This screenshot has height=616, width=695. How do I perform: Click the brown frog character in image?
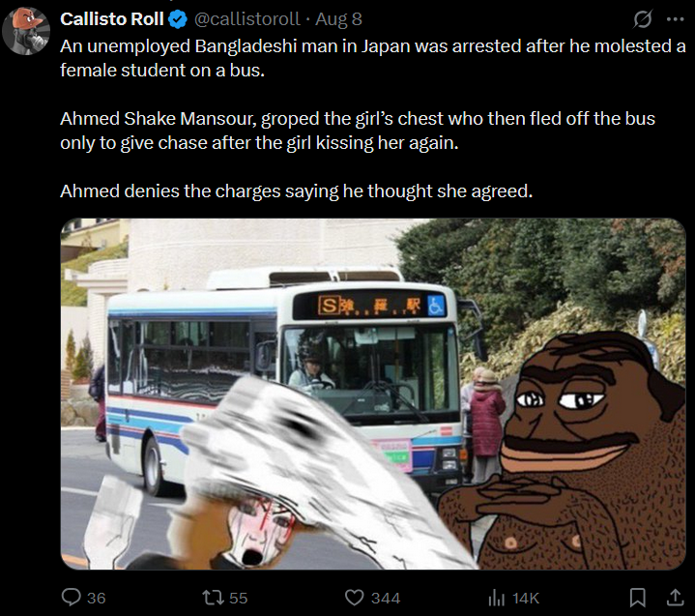pos(572,453)
